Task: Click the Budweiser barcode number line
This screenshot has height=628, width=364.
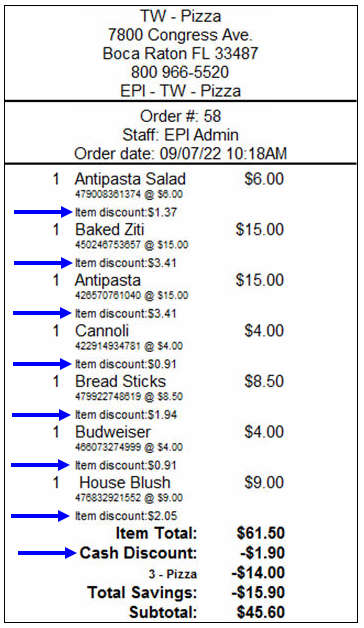Action: [x=129, y=447]
